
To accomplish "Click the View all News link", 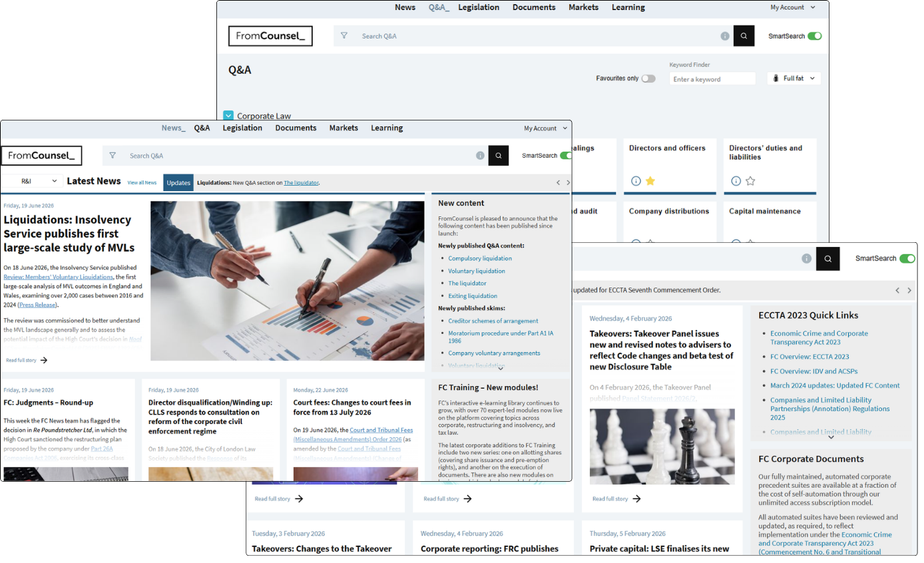I will tap(142, 182).
